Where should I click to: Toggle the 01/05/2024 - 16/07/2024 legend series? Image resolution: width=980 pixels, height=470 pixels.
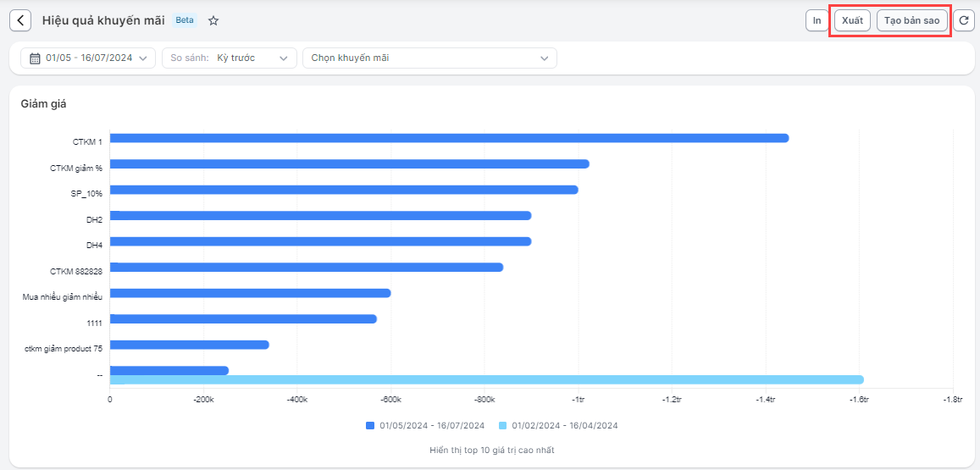(431, 425)
